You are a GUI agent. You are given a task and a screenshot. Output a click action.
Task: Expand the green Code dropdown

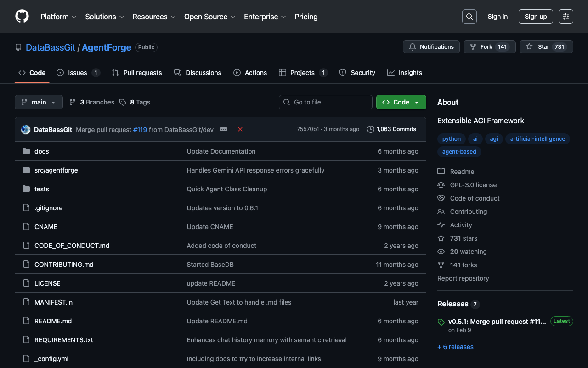click(x=401, y=102)
